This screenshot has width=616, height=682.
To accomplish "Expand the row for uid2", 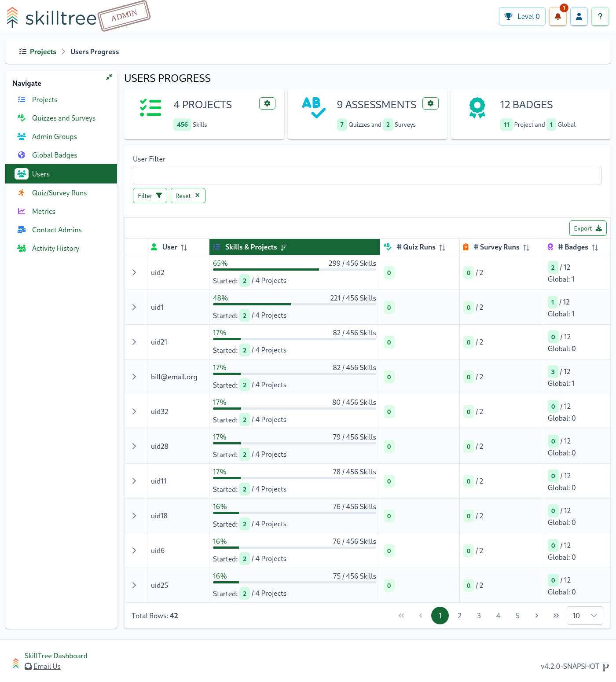I will point(135,272).
